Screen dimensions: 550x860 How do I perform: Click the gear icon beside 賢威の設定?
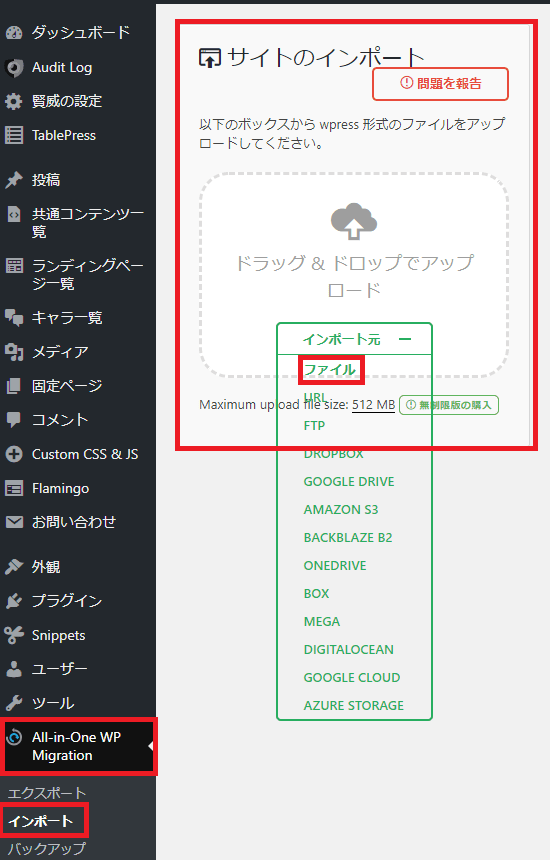tap(14, 101)
